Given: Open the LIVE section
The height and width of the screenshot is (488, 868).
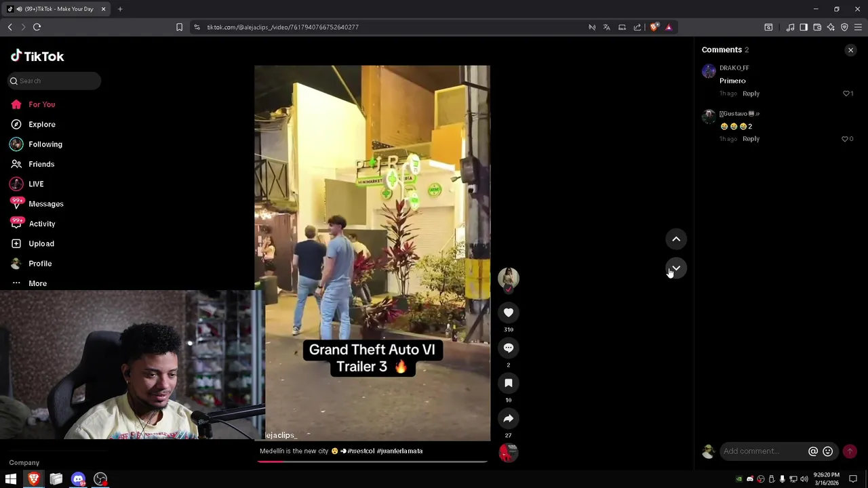Looking at the screenshot, I should [x=36, y=184].
